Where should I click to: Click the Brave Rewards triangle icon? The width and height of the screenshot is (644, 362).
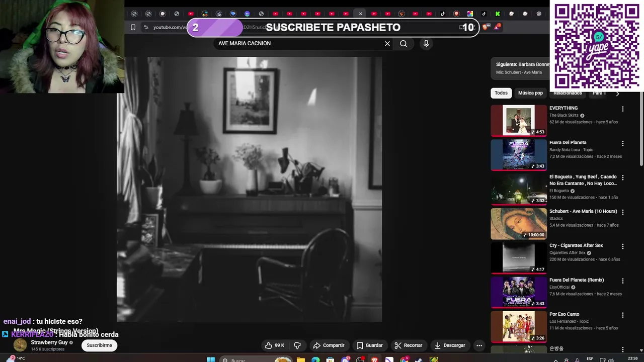point(497,27)
